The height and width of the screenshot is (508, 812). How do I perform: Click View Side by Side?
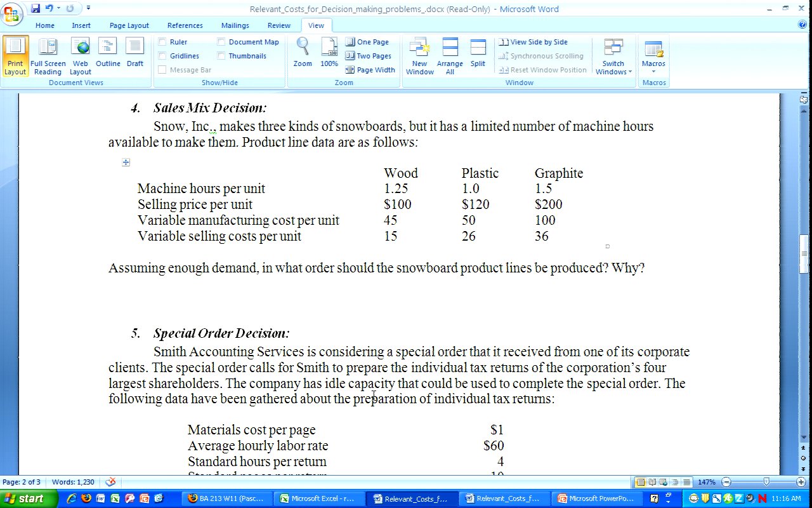click(x=534, y=42)
